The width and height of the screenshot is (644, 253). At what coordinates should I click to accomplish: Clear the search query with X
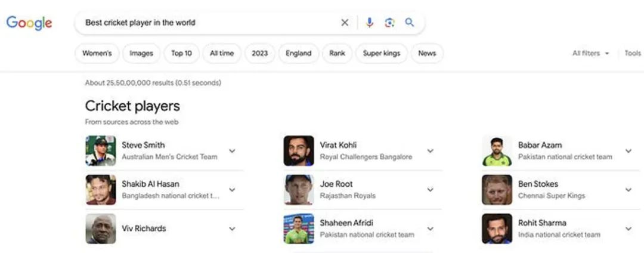[345, 23]
